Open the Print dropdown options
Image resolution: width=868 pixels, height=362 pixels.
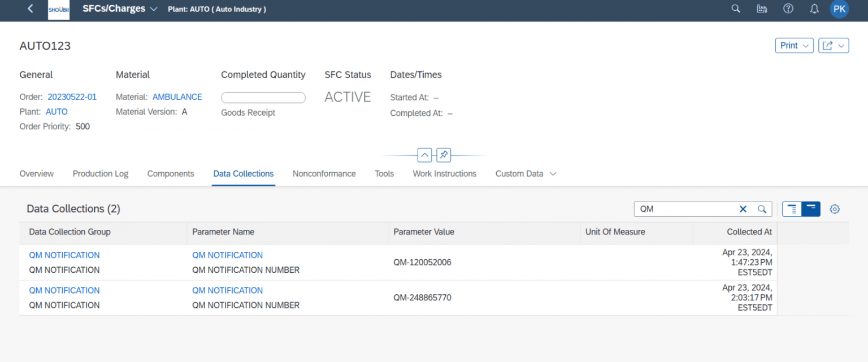(793, 45)
